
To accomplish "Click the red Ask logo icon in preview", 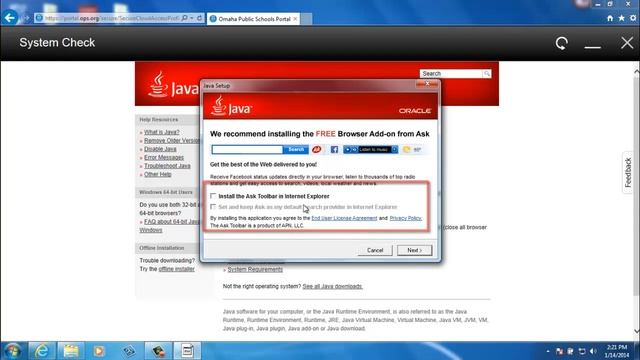I will (316, 150).
